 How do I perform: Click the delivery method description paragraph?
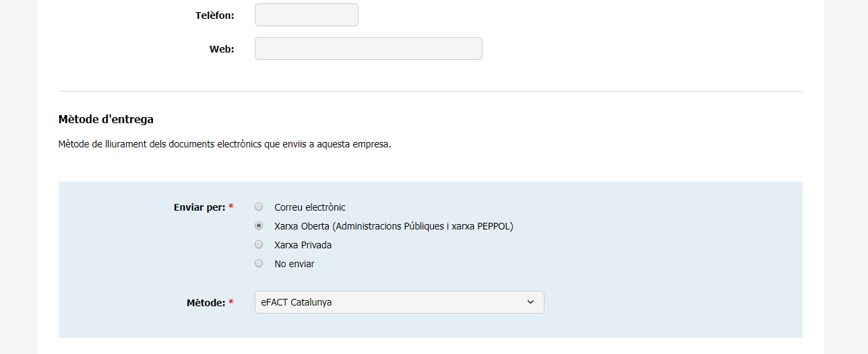(x=224, y=145)
